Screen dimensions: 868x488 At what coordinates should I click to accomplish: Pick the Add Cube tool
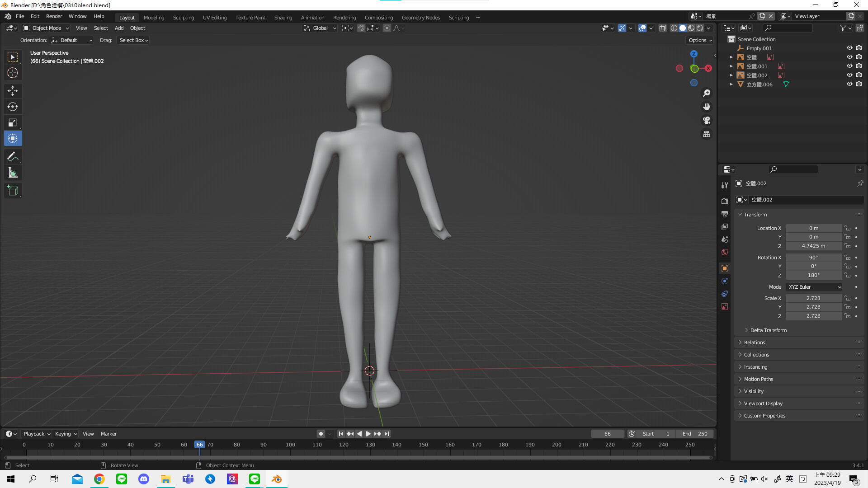click(13, 191)
